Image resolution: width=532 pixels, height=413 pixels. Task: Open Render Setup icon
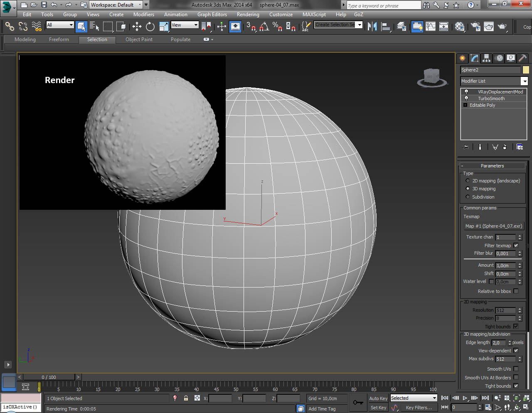coord(475,27)
